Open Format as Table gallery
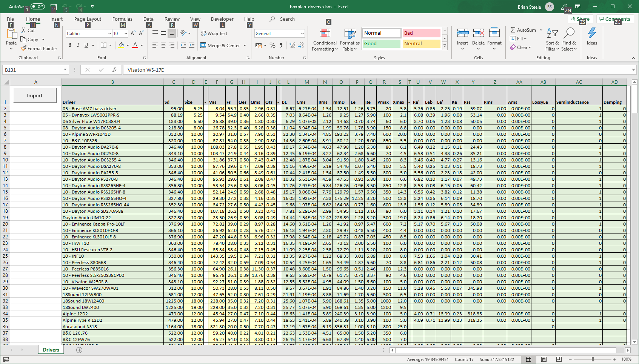The image size is (639, 364). point(350,40)
